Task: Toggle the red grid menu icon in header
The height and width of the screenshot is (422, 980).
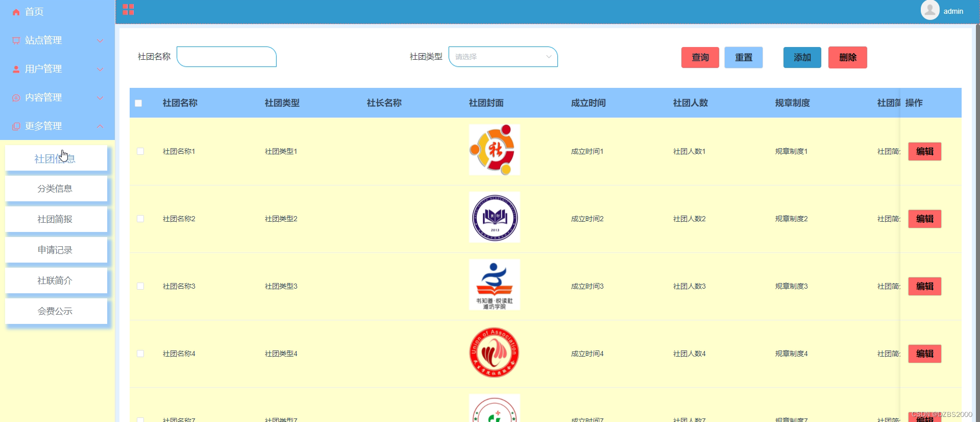Action: [128, 10]
